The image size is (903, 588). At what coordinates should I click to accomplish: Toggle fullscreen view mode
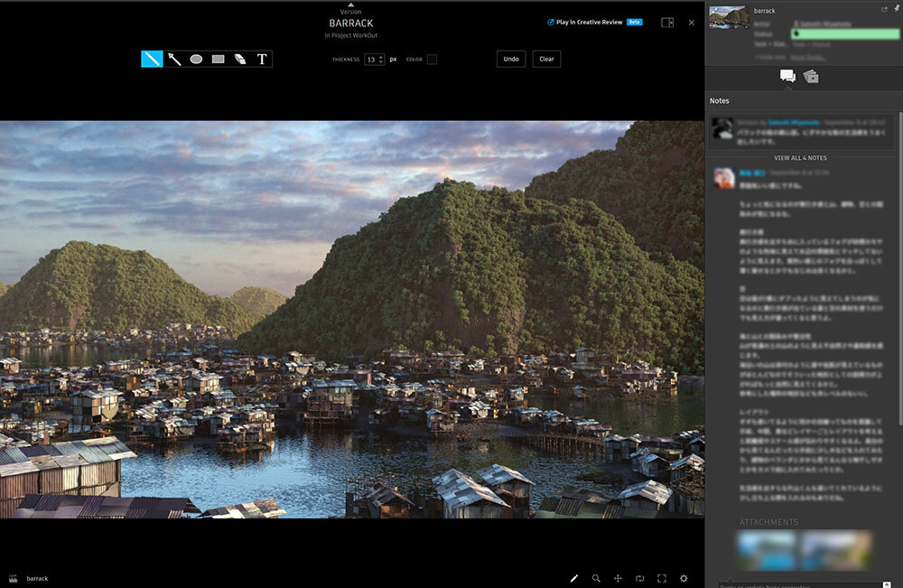point(662,578)
